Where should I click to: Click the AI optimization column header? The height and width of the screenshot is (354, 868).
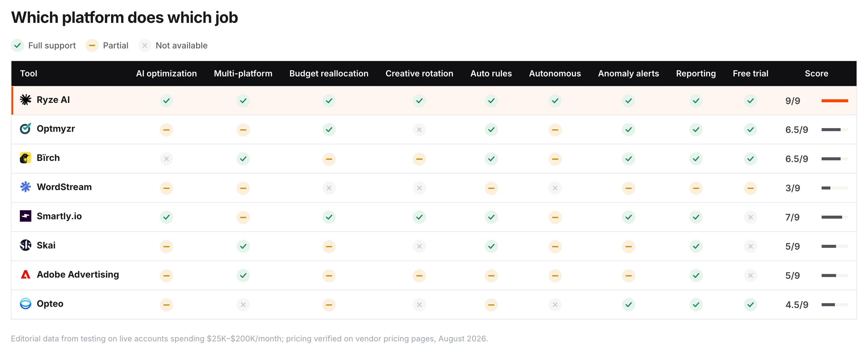[x=166, y=73]
